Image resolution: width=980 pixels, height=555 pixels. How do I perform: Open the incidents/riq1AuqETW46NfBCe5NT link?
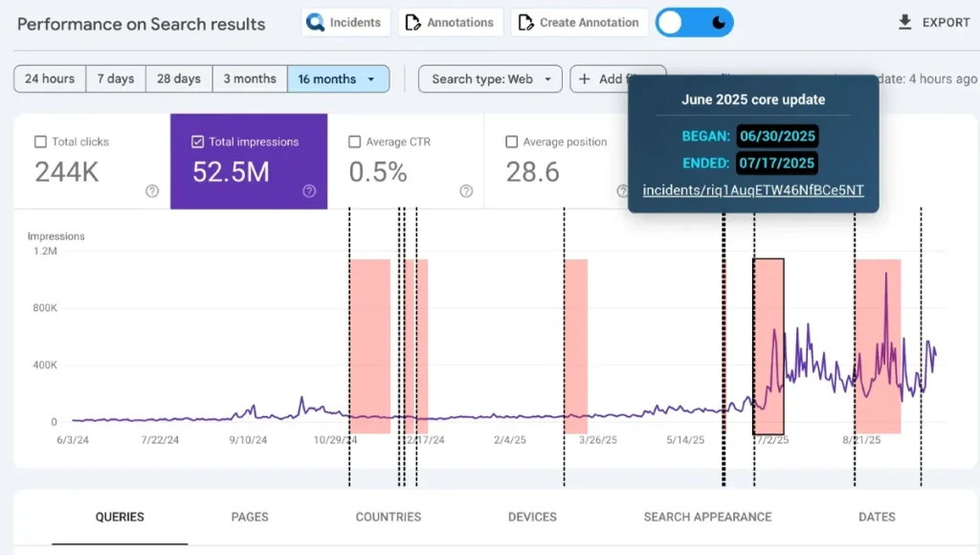[x=753, y=190]
